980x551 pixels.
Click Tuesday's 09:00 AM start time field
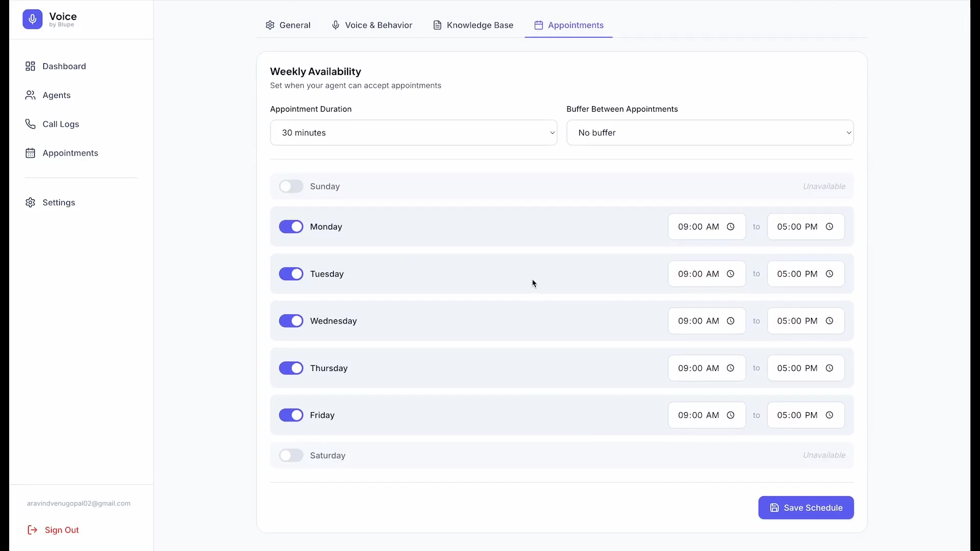(x=698, y=274)
